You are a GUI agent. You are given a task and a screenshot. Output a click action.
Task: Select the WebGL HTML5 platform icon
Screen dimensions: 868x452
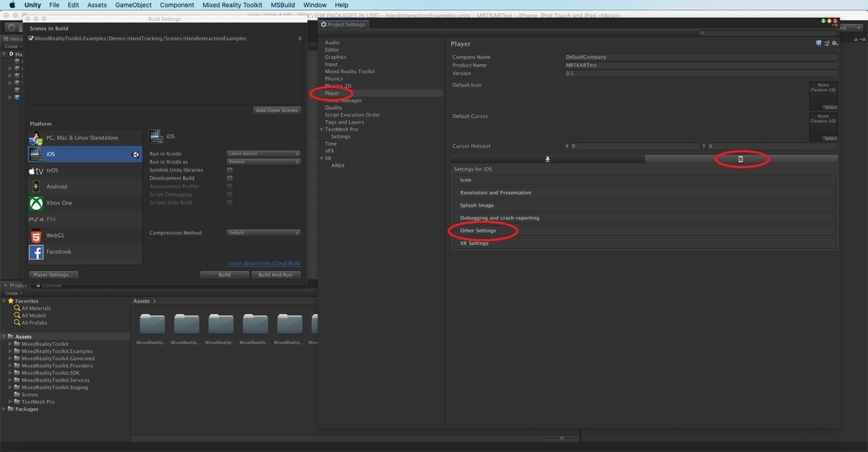pos(36,236)
